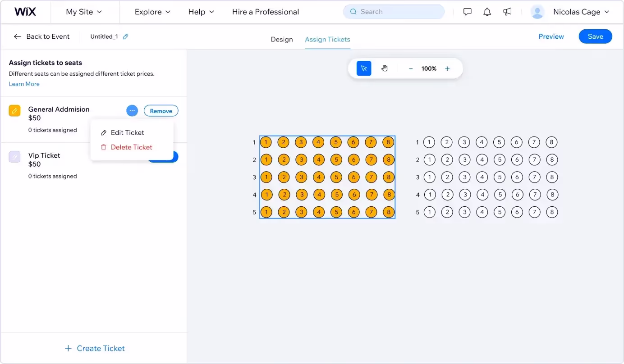The width and height of the screenshot is (624, 364).
Task: Click the Learn More link
Action: tap(24, 84)
